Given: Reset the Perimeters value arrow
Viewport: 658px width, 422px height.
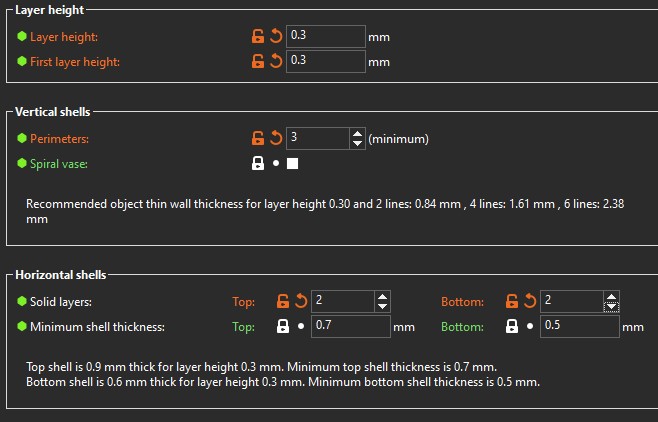Looking at the screenshot, I should [275, 139].
